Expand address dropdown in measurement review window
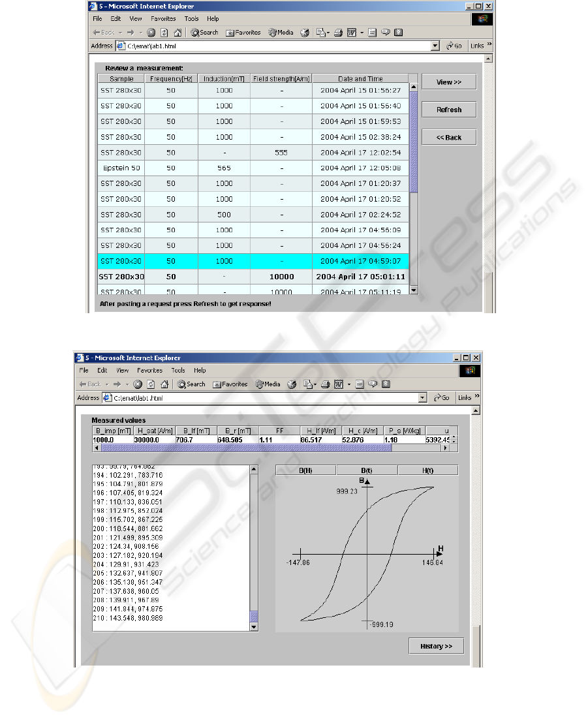This screenshot has height=721, width=588. coord(435,46)
